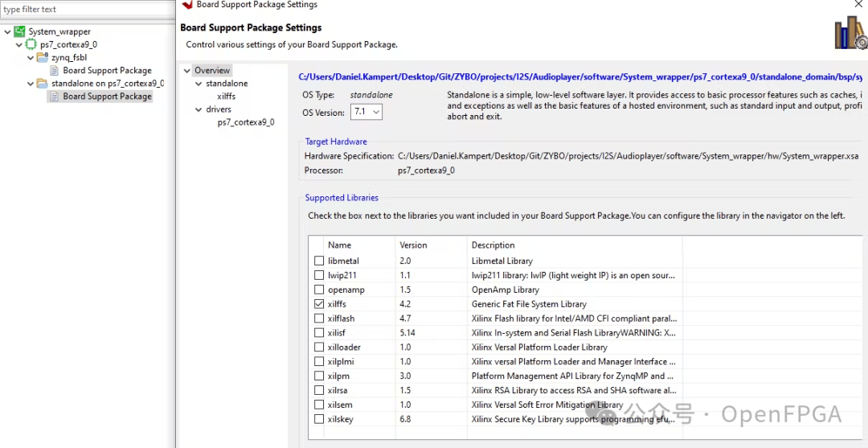Click 'OpenAmp Library' description text
Viewport: 868px width, 448px height.
coord(504,290)
